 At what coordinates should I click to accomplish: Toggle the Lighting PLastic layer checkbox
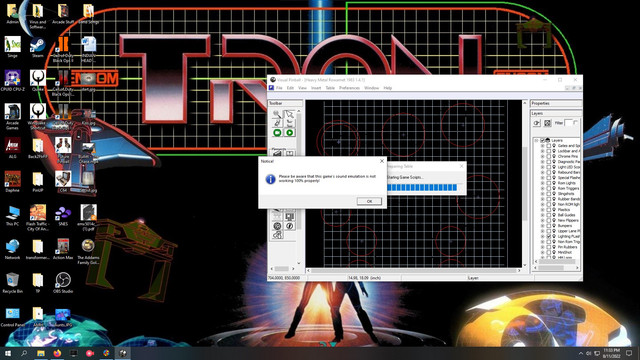pyautogui.click(x=549, y=236)
